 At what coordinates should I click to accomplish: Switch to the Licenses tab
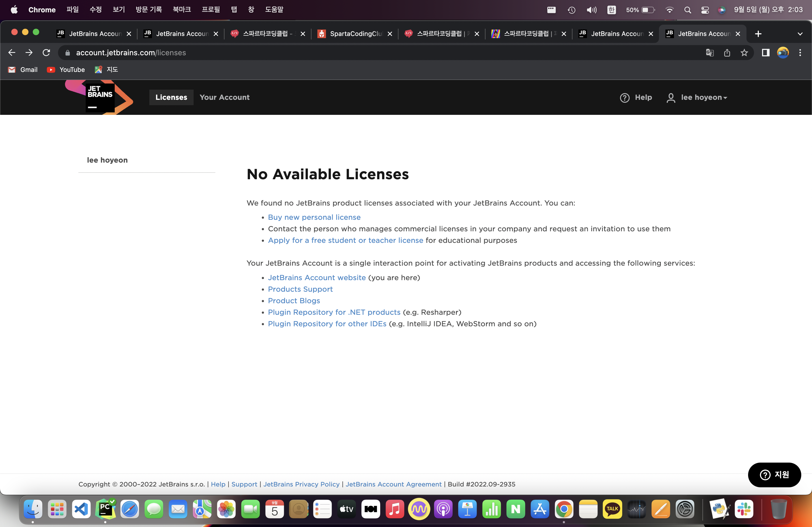[171, 97]
